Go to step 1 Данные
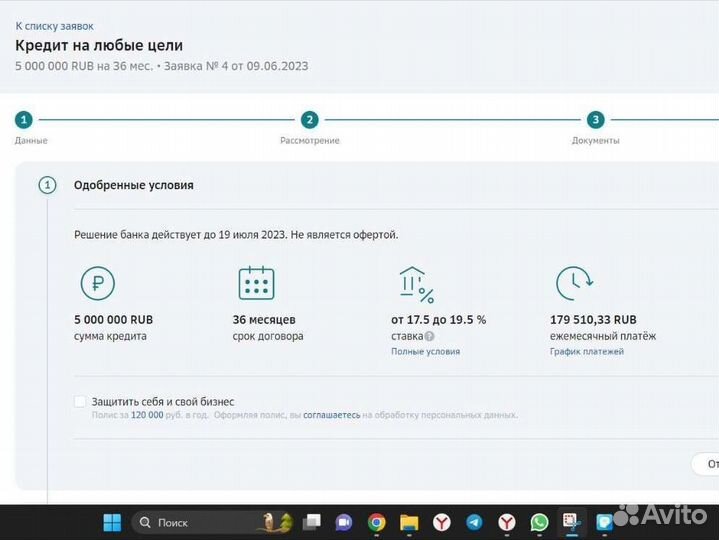The image size is (719, 540). (24, 120)
